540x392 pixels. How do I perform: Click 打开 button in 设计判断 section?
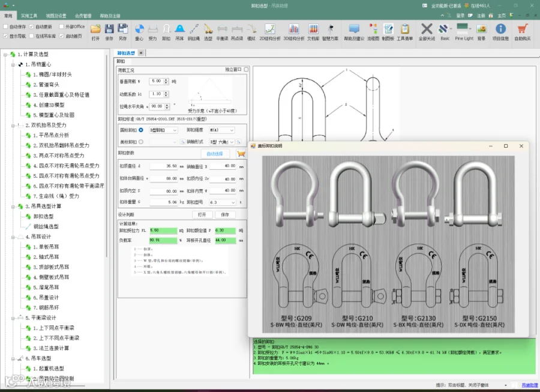[x=202, y=214]
